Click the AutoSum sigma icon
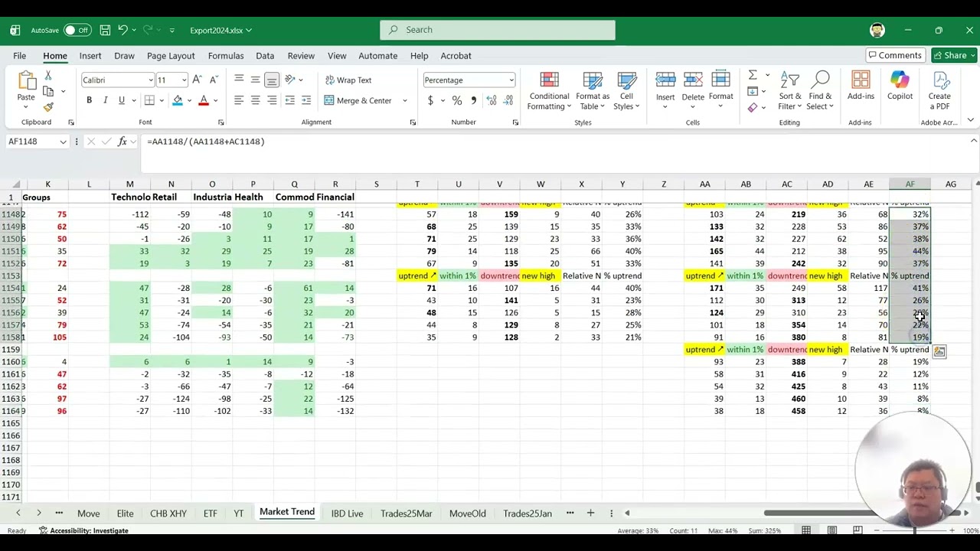Screen dimensions: 980x551 [x=753, y=75]
